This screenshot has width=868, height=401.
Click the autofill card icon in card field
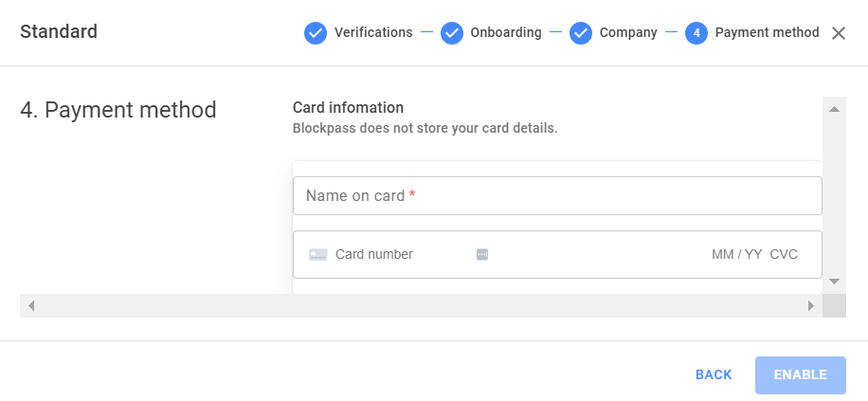pos(482,255)
